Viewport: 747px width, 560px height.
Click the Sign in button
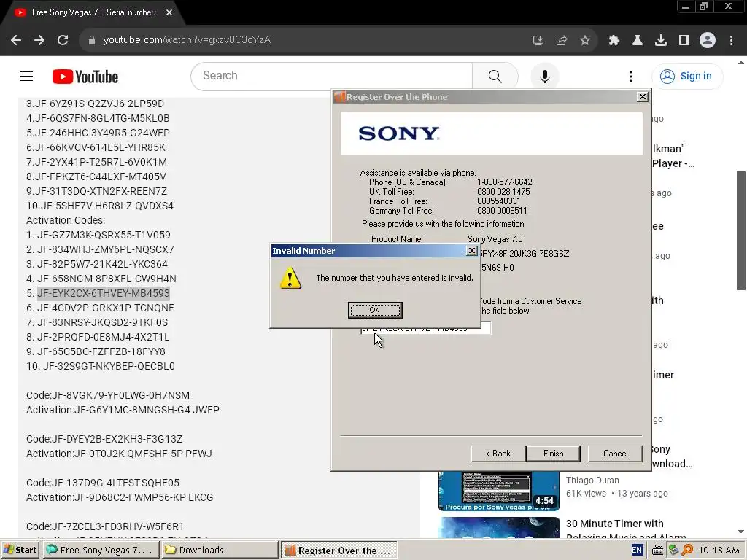click(687, 76)
